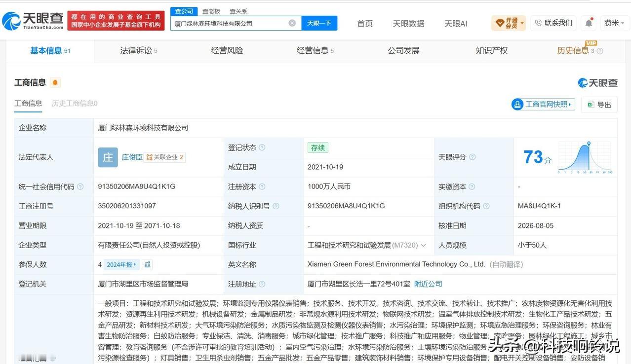Open legal representative 庄俊臣 link
This screenshot has width=631, height=364.
click(x=132, y=157)
